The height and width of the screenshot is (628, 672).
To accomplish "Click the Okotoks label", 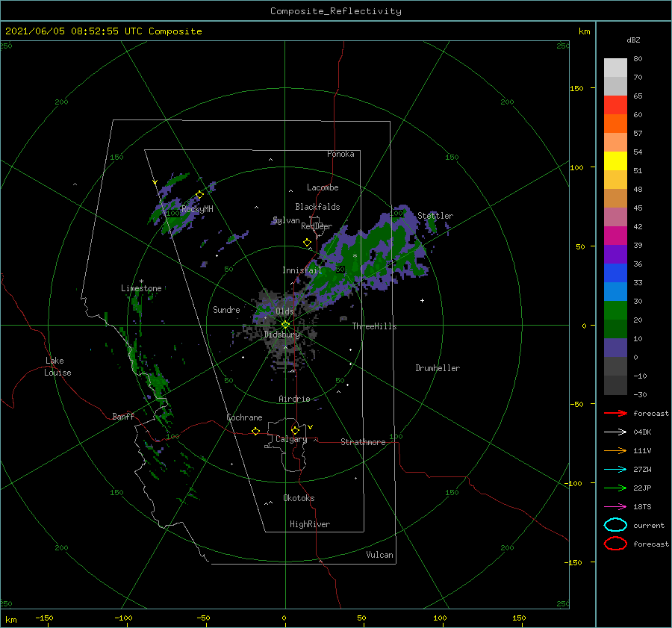I will point(299,498).
